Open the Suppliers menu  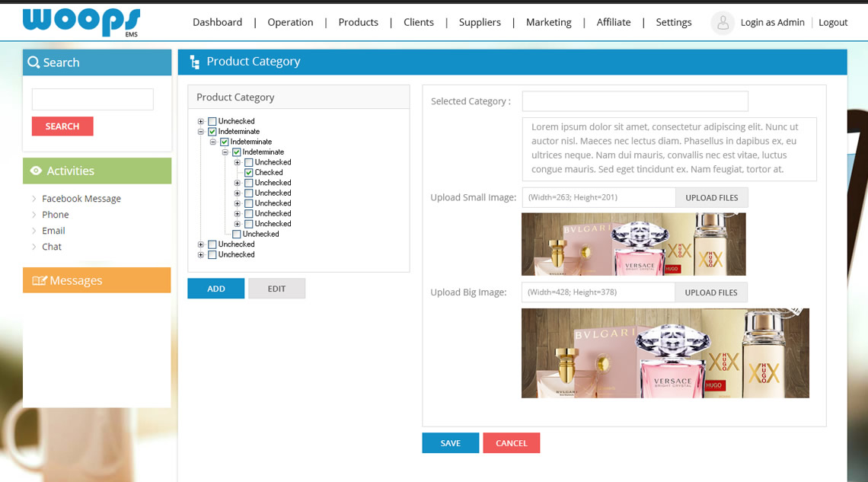click(x=480, y=22)
